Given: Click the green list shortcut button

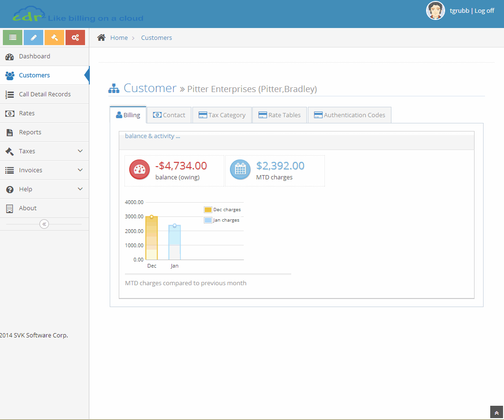Looking at the screenshot, I should (x=12, y=37).
